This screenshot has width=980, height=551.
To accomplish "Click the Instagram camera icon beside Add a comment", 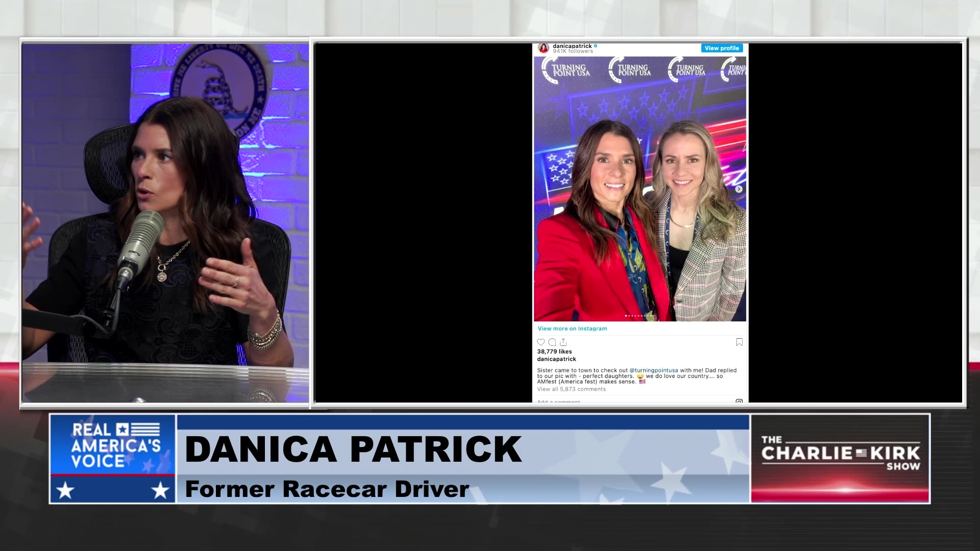I will click(739, 402).
